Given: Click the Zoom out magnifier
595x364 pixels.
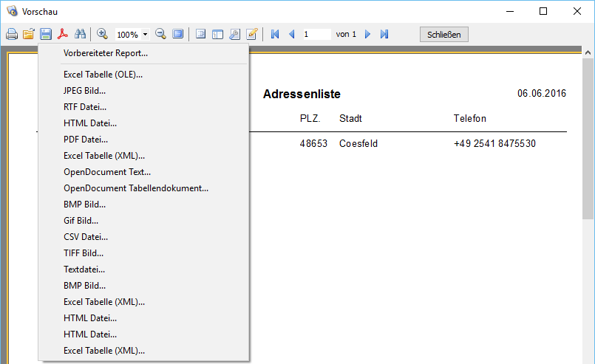Looking at the screenshot, I should (160, 35).
